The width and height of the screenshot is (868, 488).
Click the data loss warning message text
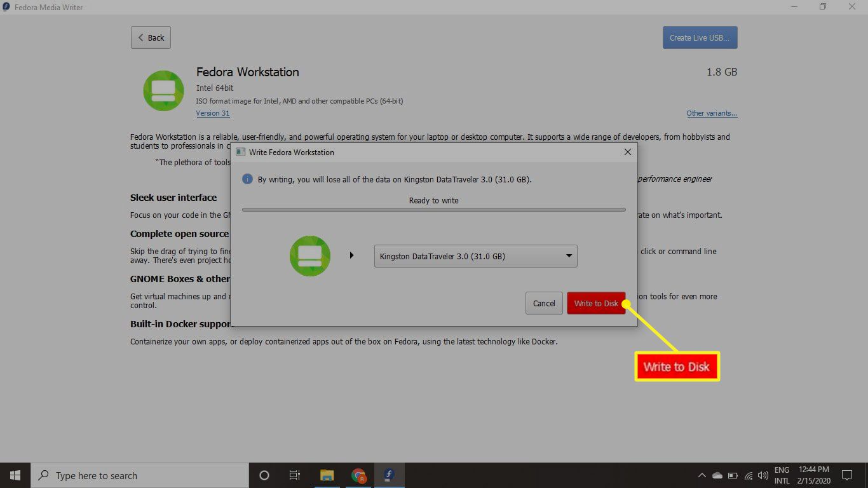click(394, 179)
